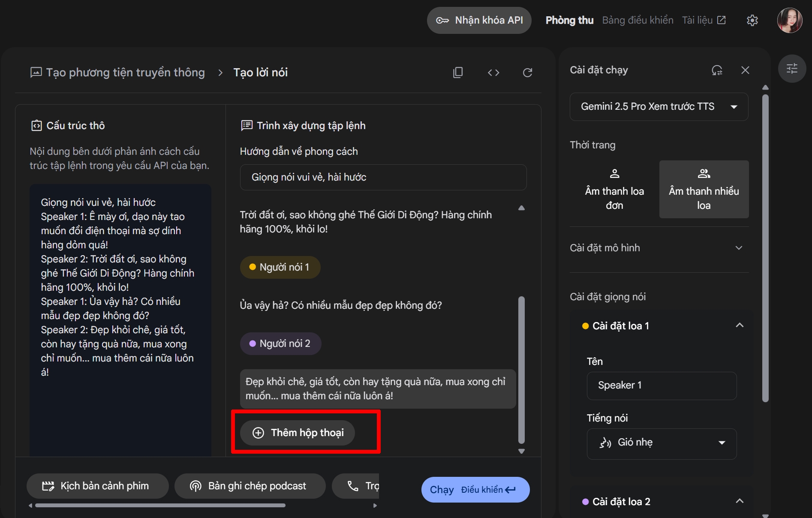Select Âm thanh loa đơn mode
Viewport: 812px width, 518px height.
(614, 189)
